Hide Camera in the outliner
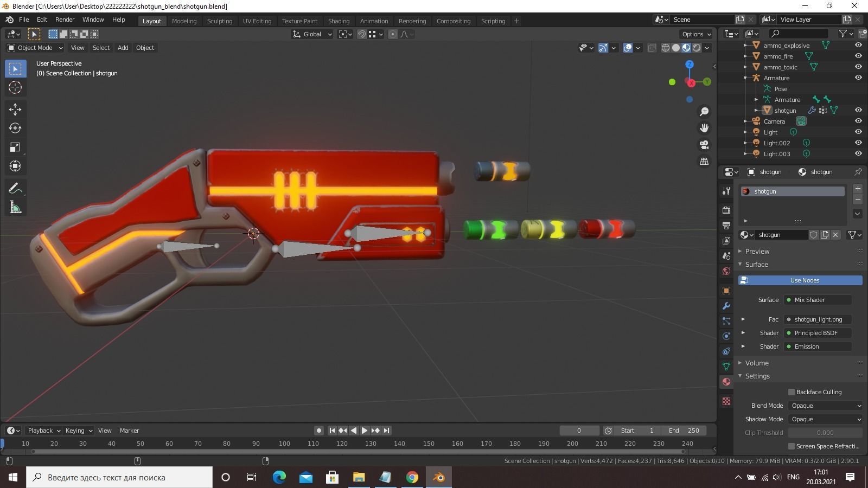 click(x=858, y=121)
